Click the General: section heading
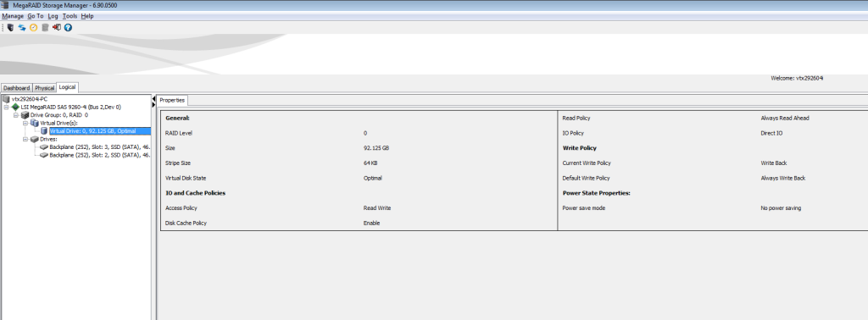Screen dimensions: 868x320 (177, 119)
